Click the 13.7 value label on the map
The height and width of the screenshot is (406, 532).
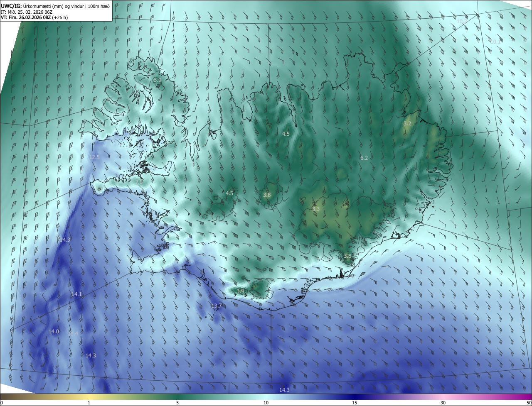pos(217,306)
